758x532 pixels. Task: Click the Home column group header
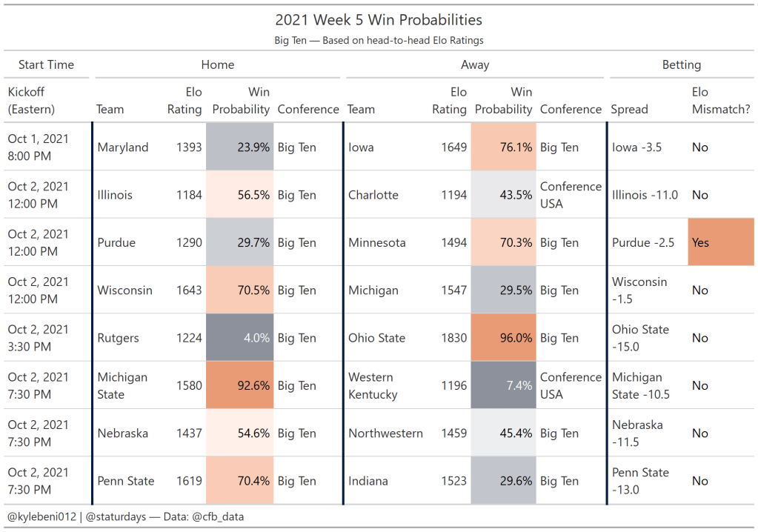coord(217,65)
